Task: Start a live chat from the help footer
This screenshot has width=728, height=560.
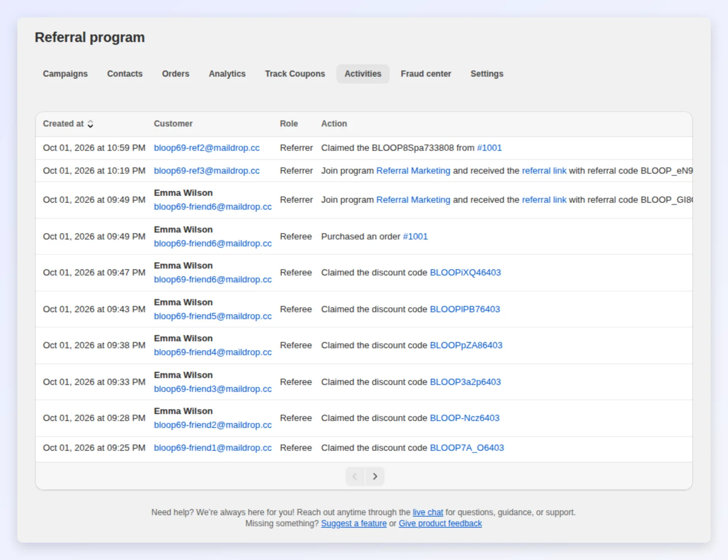Action: pyautogui.click(x=428, y=512)
